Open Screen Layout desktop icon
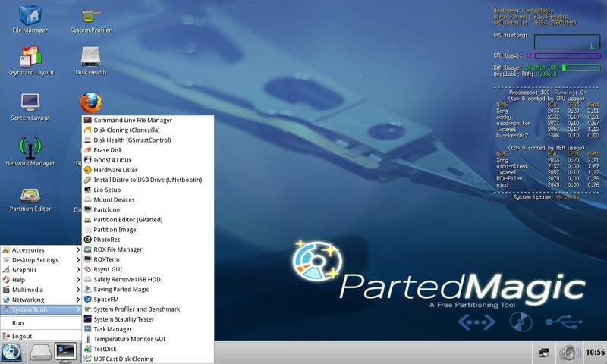This screenshot has height=364, width=607. pyautogui.click(x=30, y=107)
